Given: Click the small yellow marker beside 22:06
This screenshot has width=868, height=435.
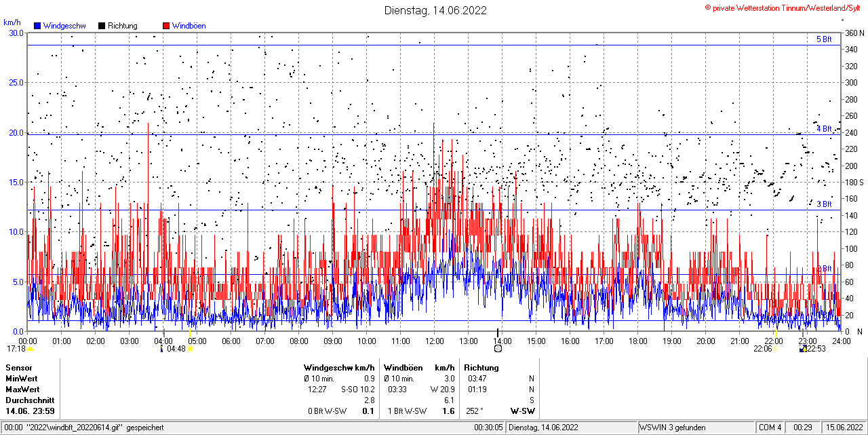Looking at the screenshot, I should [x=775, y=349].
